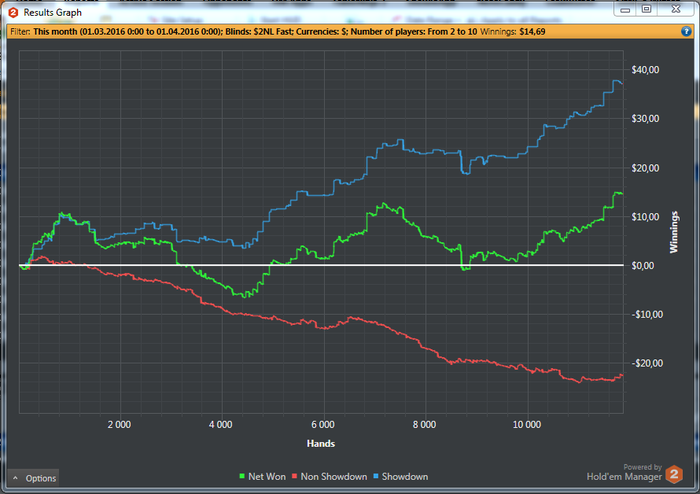Toggle the Non Showdown legend entry
The height and width of the screenshot is (494, 700).
click(x=329, y=477)
